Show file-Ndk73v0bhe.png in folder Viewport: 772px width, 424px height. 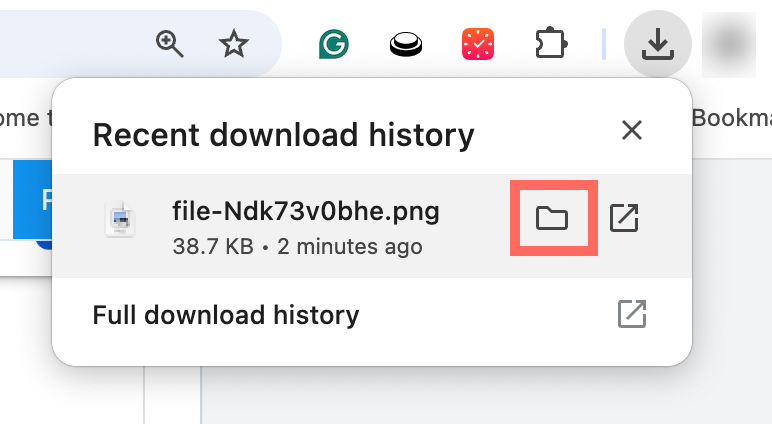point(553,217)
